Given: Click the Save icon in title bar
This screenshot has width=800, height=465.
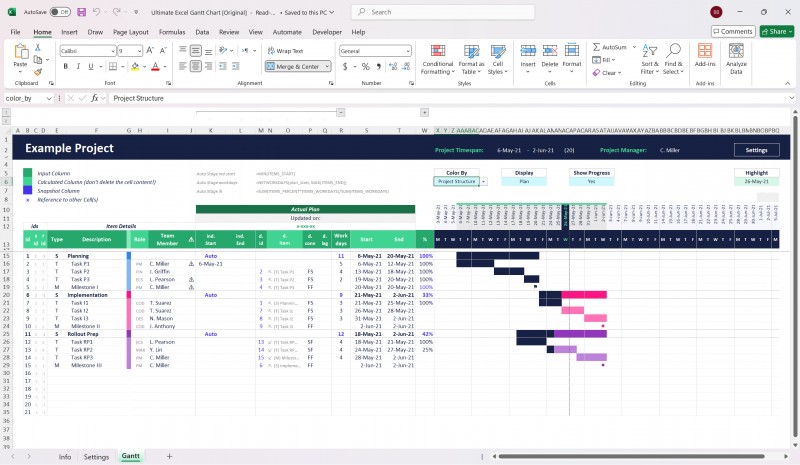Looking at the screenshot, I should pos(81,12).
